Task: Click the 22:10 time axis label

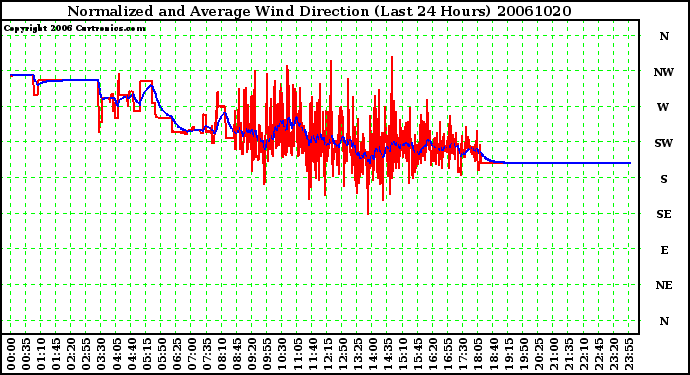Action: click(583, 354)
